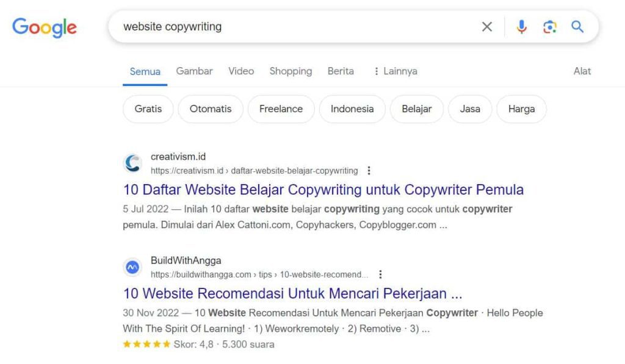The width and height of the screenshot is (625, 364).
Task: Click the creativism.id site favicon
Action: coord(132,163)
